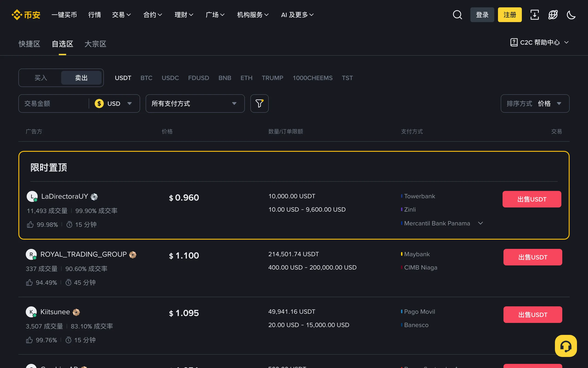Expand the 理财 nav menu
This screenshot has width=588, height=368.
point(184,15)
